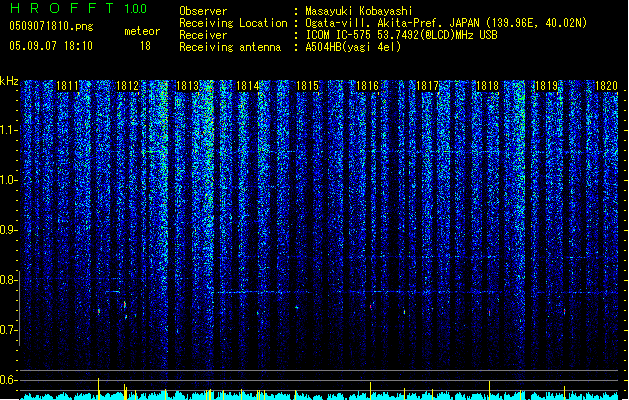Screen dimensions: 629x400
Task: Select the location text Ogata-vill. Akita-Pref. JAPAN
Action: pyautogui.click(x=392, y=23)
